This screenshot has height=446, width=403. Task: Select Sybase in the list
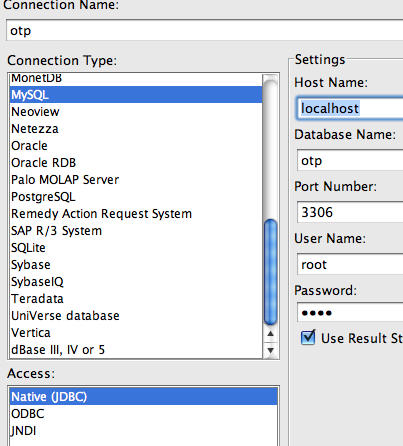click(x=136, y=265)
